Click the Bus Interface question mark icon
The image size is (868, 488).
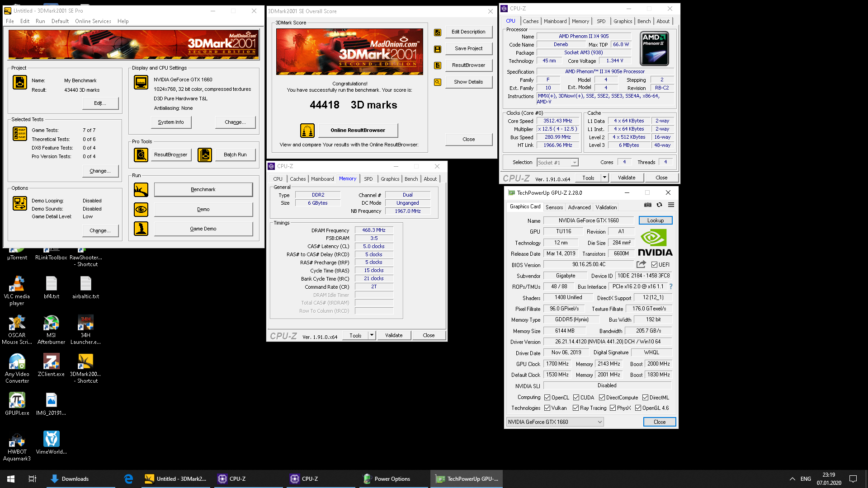[671, 286]
